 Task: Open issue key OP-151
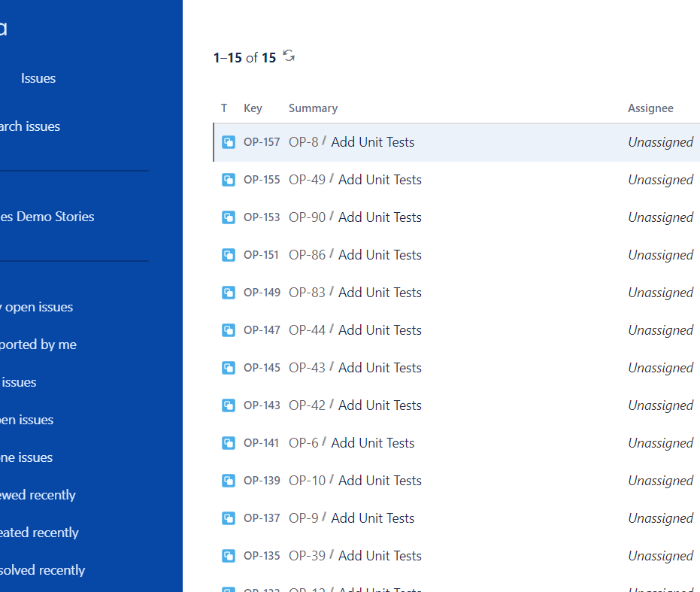tap(261, 255)
